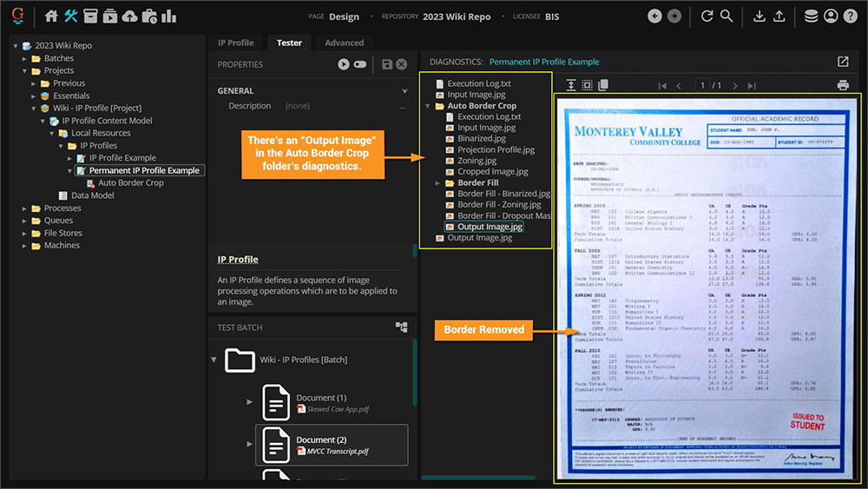
Task: Open Cropped Image.jpg diagnostic image
Action: point(493,172)
